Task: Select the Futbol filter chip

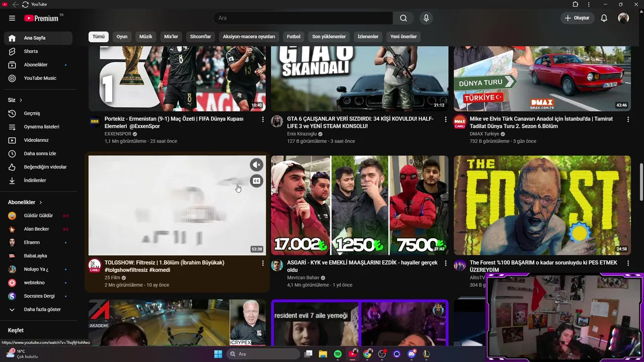Action: 293,37
